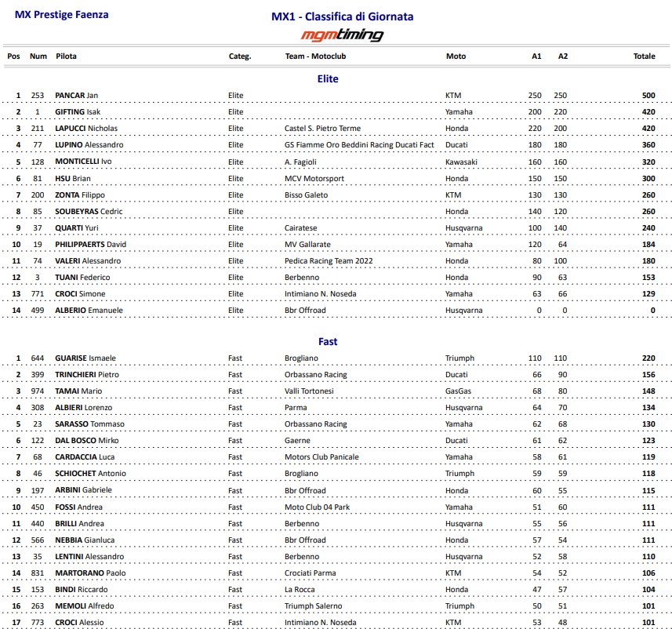Click the mgmtiming logo
The height and width of the screenshot is (629, 672).
[x=342, y=35]
